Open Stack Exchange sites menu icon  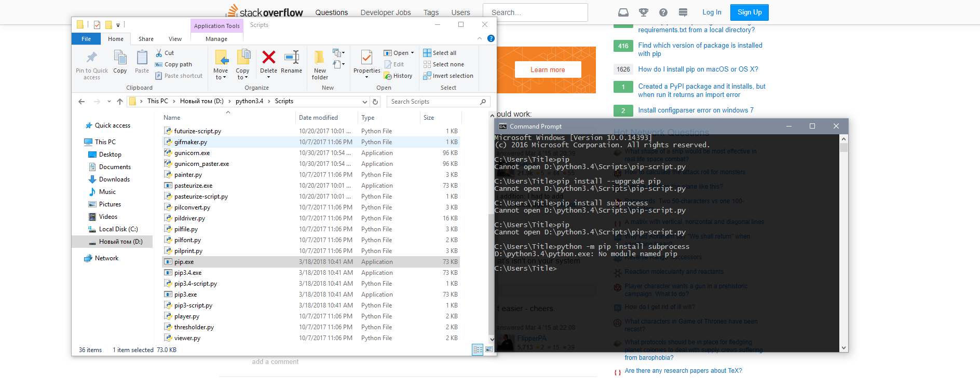tap(683, 12)
